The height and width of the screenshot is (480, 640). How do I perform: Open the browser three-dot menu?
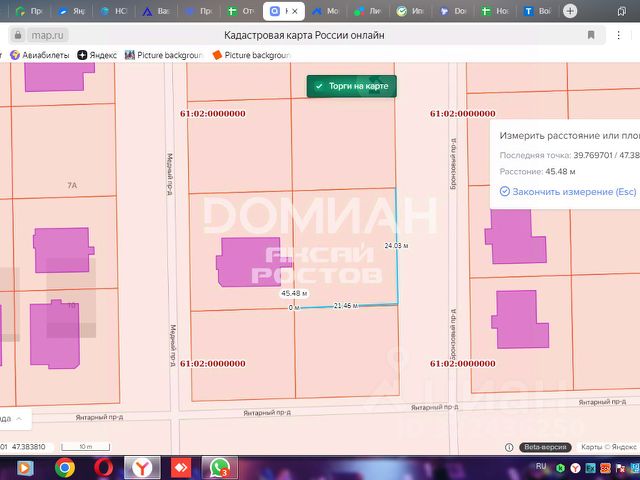pos(619,35)
